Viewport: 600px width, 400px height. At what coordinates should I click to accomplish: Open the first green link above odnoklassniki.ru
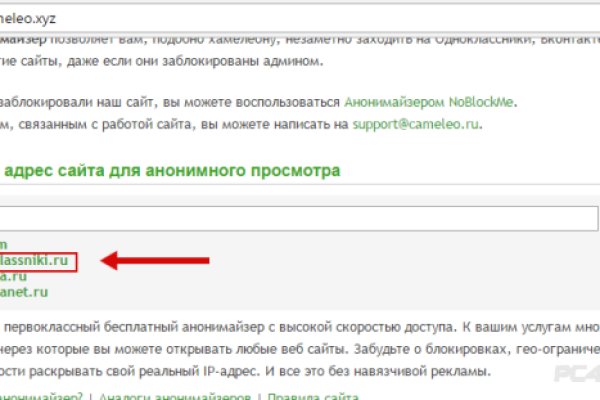(x=4, y=244)
